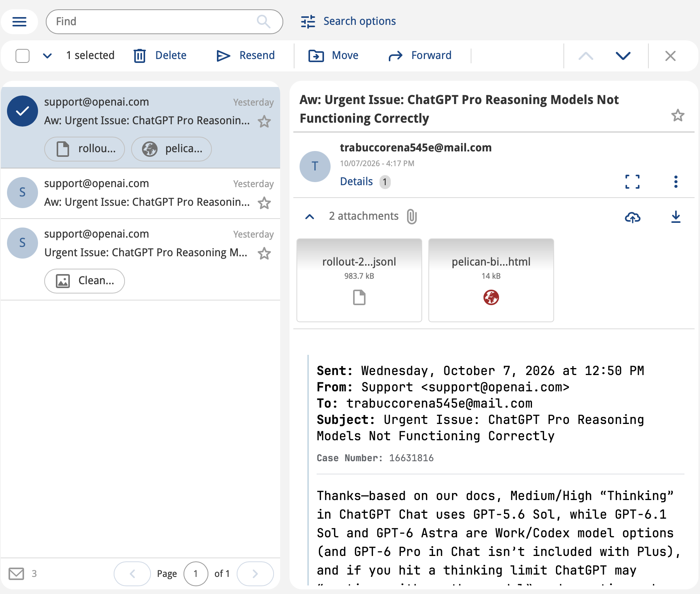The image size is (700, 594).
Task: Download all attachments
Action: (x=676, y=217)
